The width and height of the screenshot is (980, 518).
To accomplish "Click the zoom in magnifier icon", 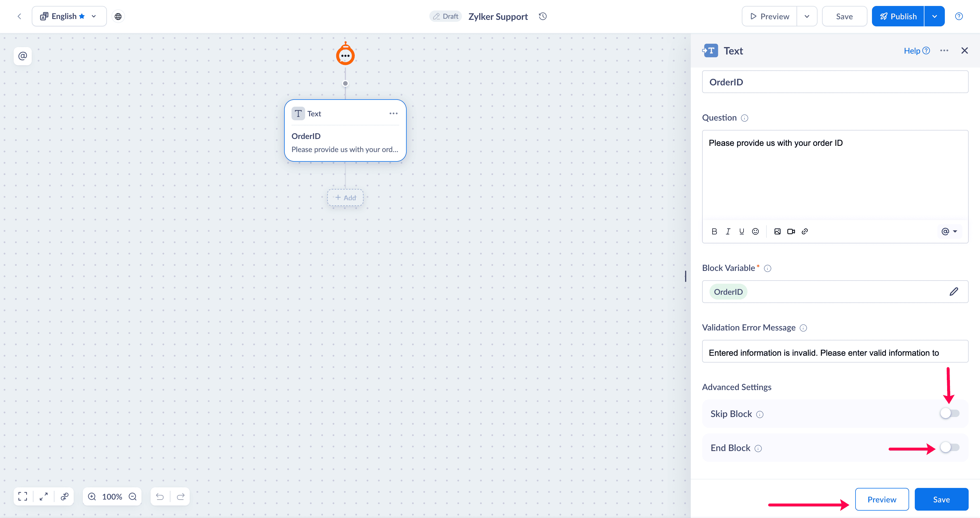I will (92, 497).
